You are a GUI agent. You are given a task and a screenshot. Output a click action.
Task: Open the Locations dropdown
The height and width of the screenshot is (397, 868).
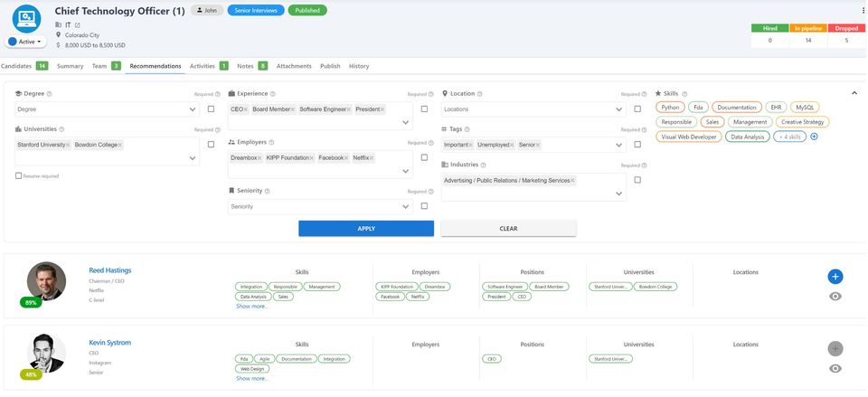tap(533, 109)
